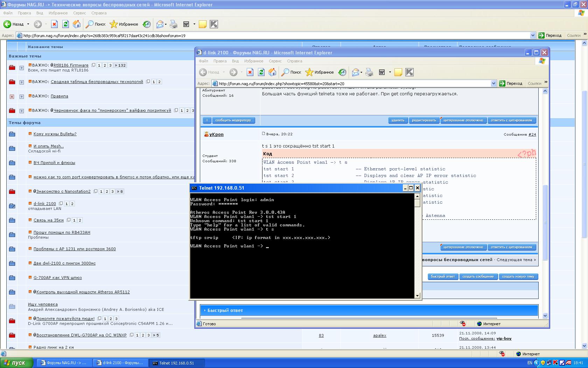Open the Связь на 35км topic link
This screenshot has height=368, width=588.
click(49, 220)
